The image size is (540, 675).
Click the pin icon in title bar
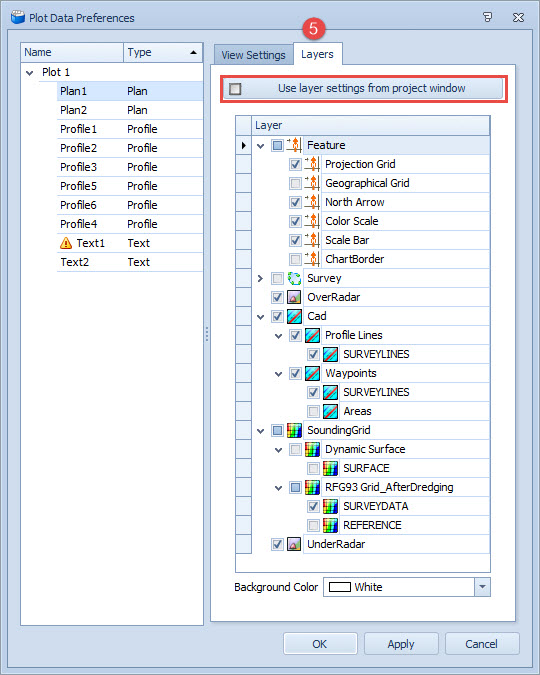[487, 17]
